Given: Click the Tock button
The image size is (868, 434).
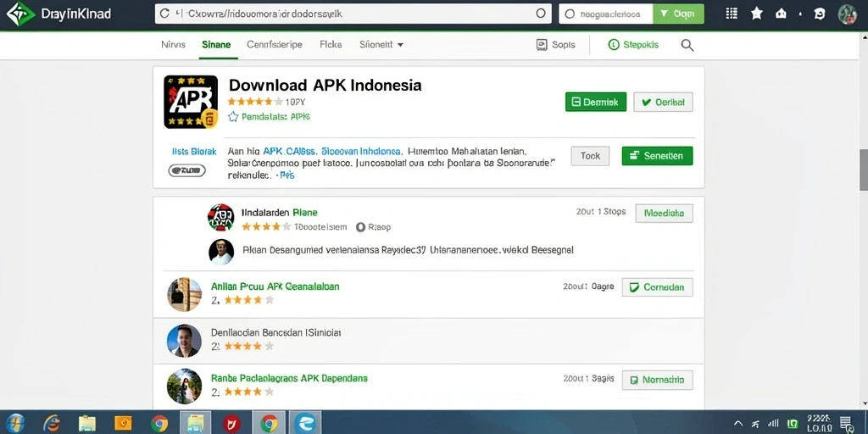Looking at the screenshot, I should [590, 156].
